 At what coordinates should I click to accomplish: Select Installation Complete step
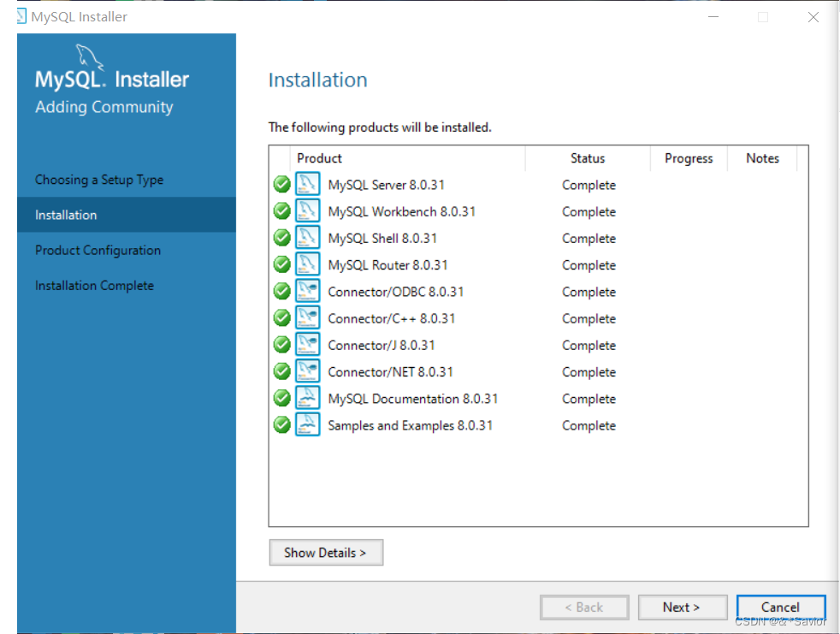(94, 286)
